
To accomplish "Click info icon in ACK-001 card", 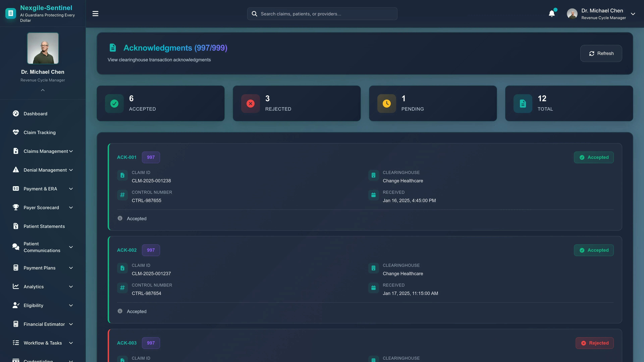I will (x=120, y=218).
